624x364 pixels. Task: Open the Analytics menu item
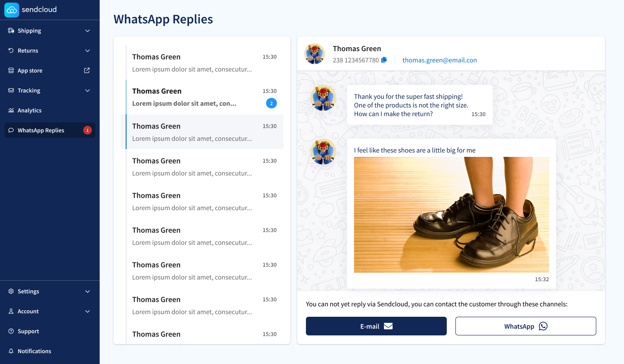click(x=50, y=110)
